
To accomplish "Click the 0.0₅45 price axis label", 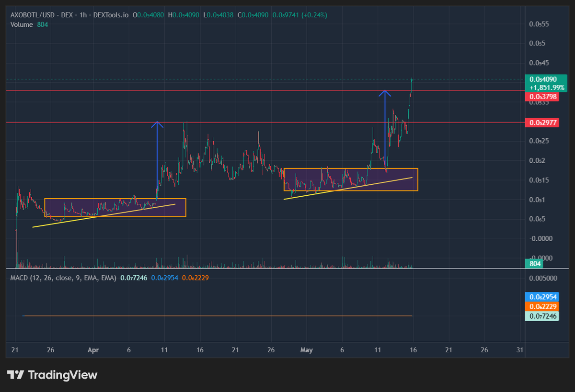I will tap(539, 63).
